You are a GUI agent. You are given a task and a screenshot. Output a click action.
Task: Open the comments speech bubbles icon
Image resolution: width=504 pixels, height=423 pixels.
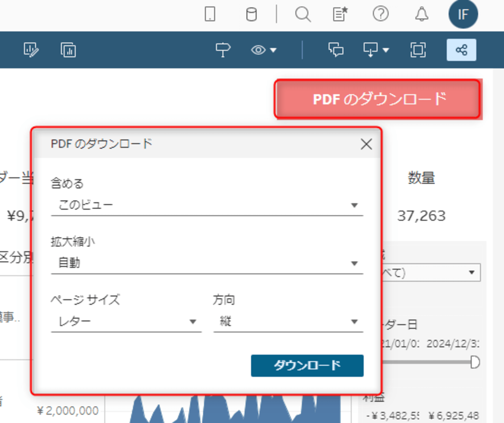tap(336, 50)
